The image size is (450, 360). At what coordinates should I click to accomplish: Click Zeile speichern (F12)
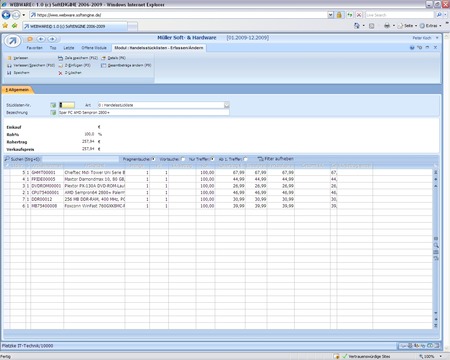click(x=78, y=58)
